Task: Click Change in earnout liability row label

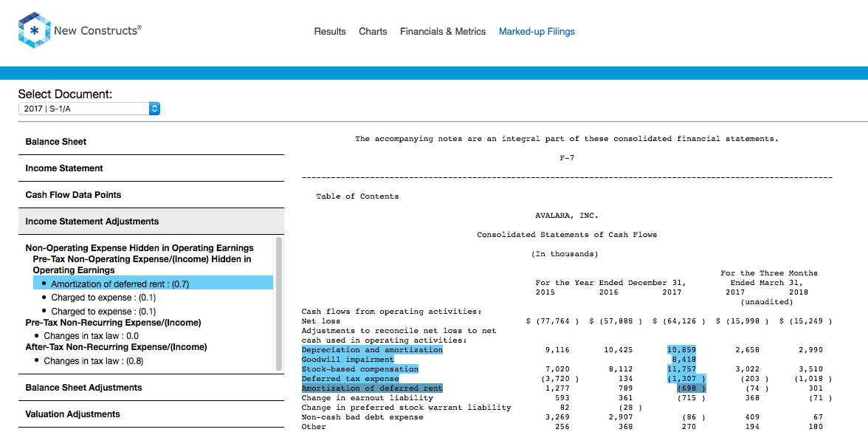Action: tap(368, 397)
